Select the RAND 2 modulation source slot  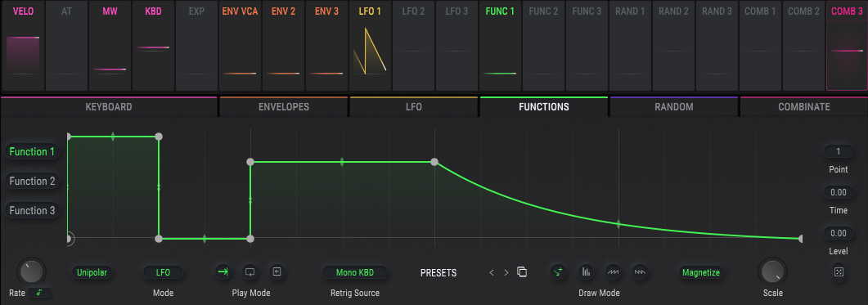pos(673,46)
